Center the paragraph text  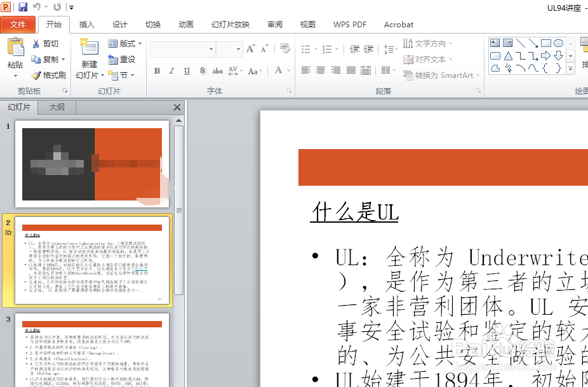(321, 70)
